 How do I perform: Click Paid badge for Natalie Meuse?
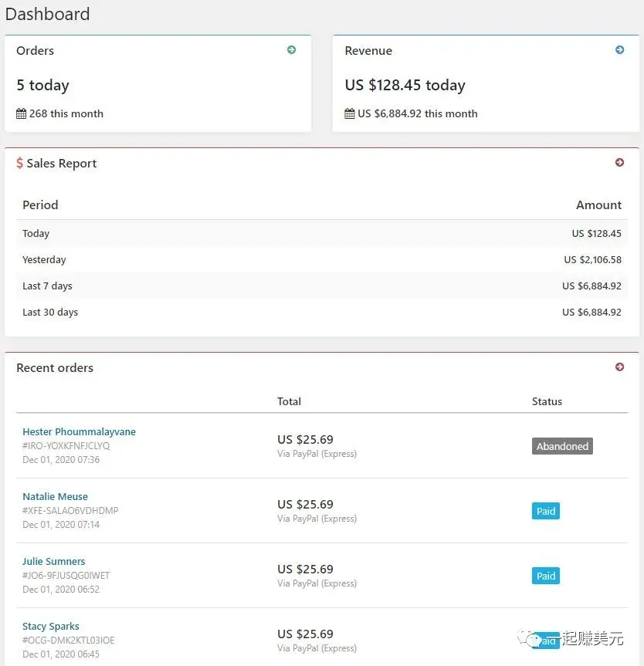tap(546, 511)
